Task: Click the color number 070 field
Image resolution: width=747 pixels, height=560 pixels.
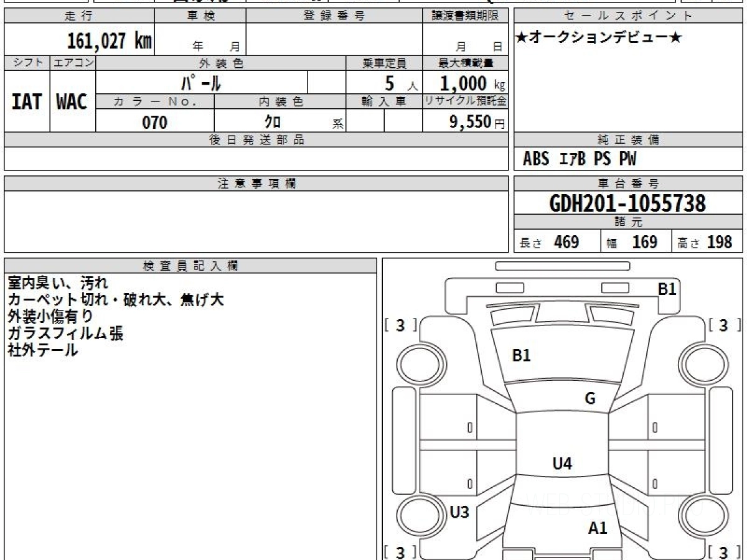Action: pos(155,123)
